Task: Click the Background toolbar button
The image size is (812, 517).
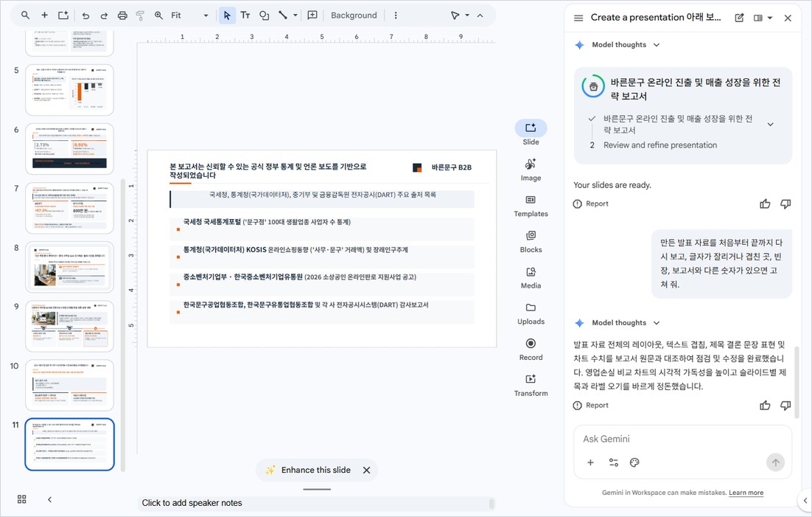Action: click(x=354, y=15)
